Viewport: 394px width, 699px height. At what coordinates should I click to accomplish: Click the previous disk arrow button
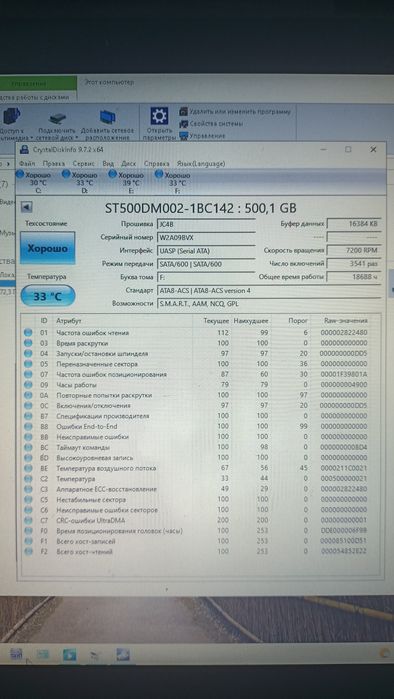27,207
